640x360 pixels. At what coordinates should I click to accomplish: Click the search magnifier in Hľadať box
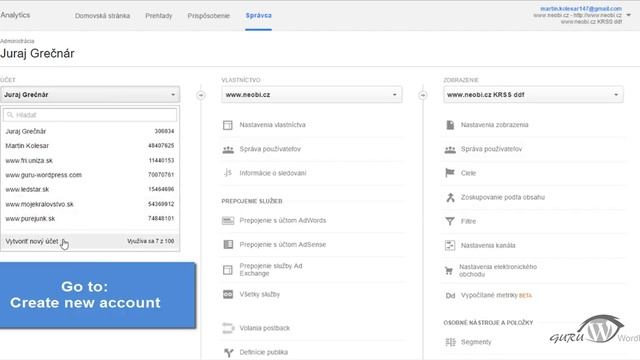pyautogui.click(x=10, y=115)
